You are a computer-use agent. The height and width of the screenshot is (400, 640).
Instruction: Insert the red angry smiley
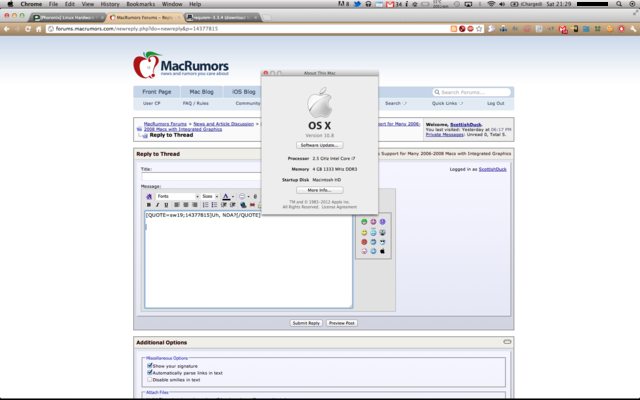364,242
